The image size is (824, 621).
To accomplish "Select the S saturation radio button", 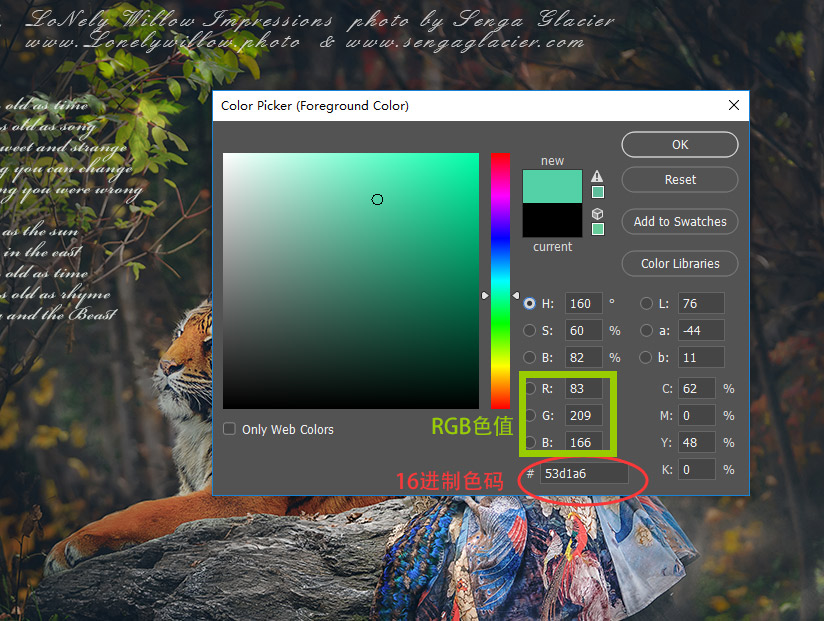I will click(x=529, y=330).
